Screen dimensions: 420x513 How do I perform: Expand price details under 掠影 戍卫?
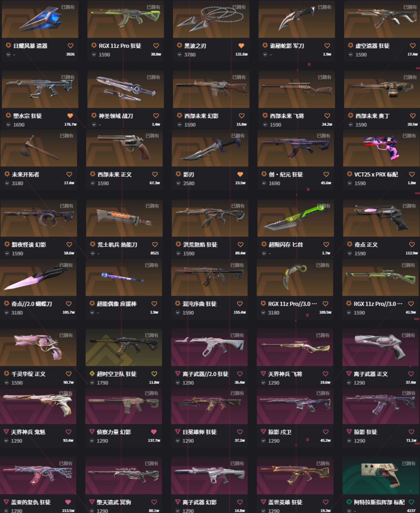(264, 441)
